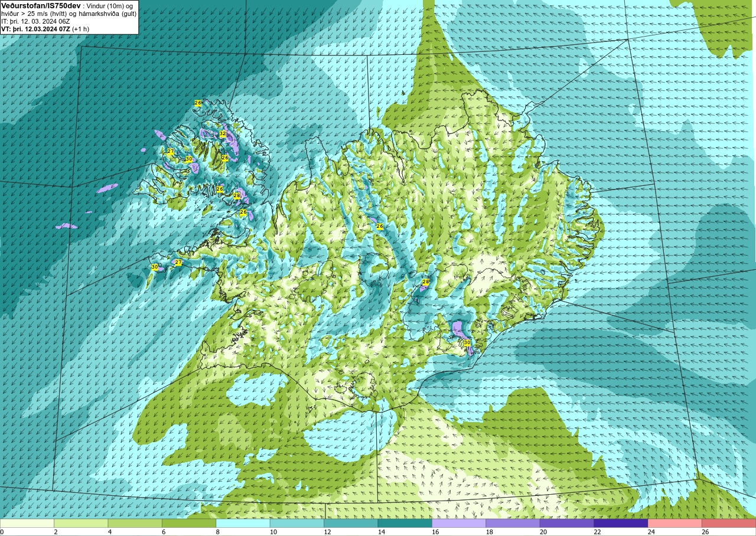The image size is (756, 536).
Task: Click gust label 26 in the north-central valley
Action: click(x=380, y=226)
